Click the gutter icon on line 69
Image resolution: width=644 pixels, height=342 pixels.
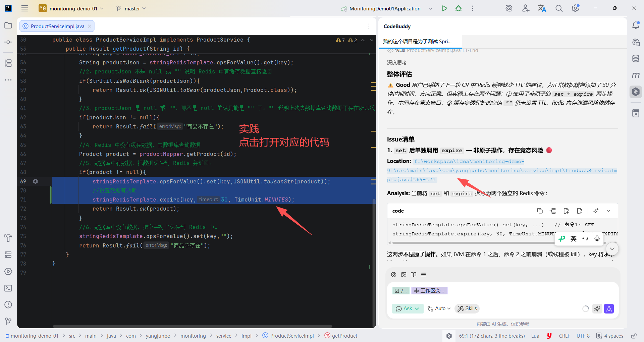35,181
